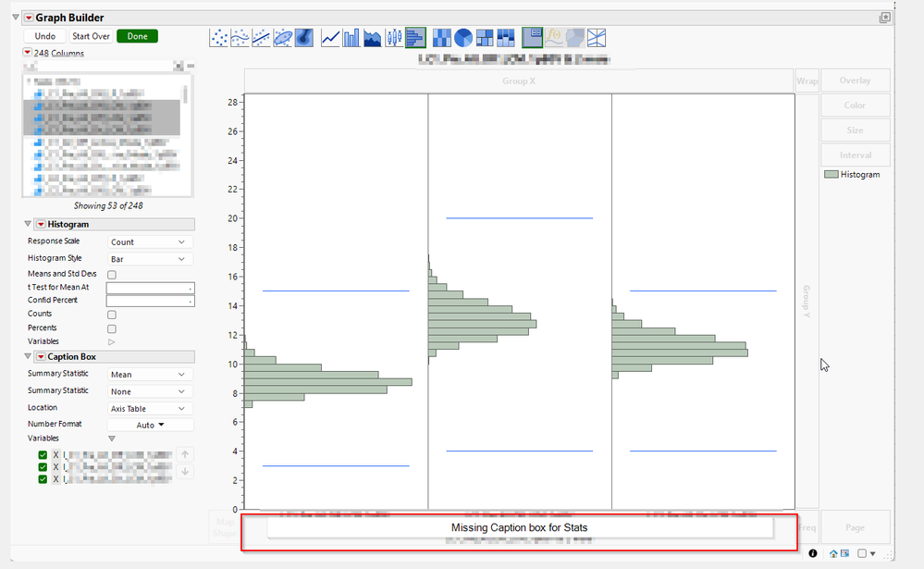Toggle the Means and Std Devs checkbox
924x569 pixels.
pyautogui.click(x=112, y=275)
